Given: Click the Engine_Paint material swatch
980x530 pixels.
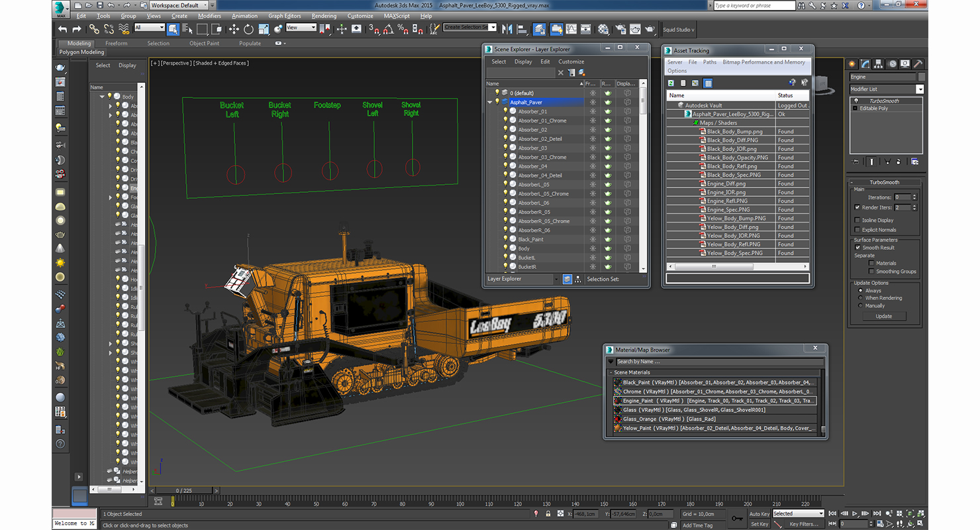Looking at the screenshot, I should click(618, 401).
